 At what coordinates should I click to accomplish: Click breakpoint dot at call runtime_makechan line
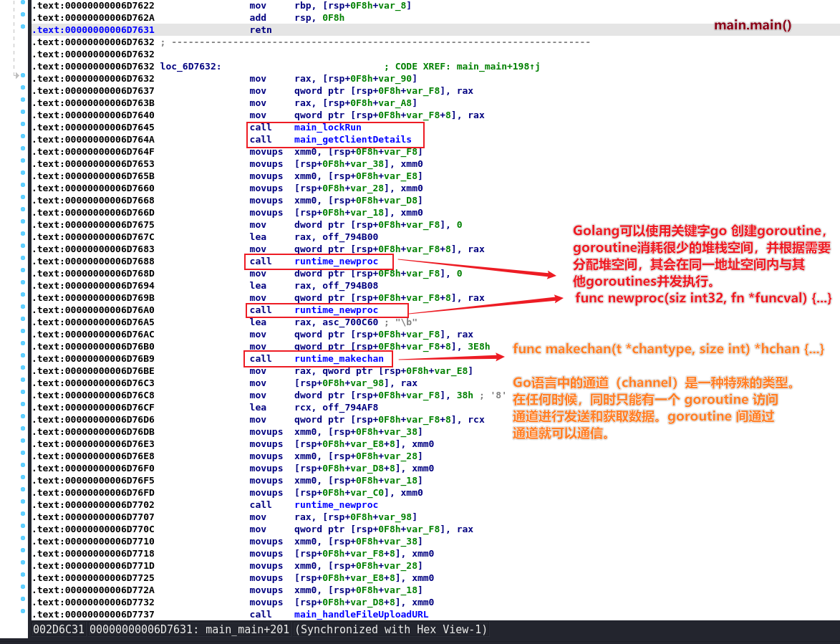point(24,358)
